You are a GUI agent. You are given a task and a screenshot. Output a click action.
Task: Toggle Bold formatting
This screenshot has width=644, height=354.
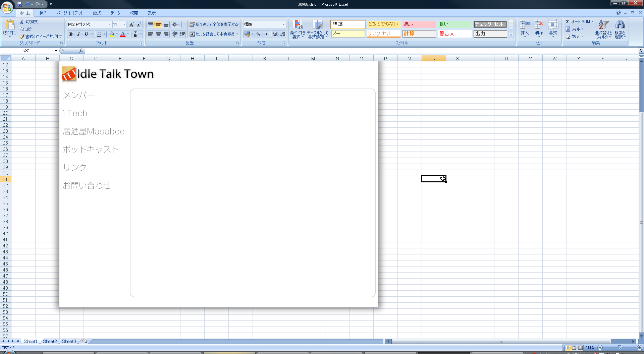click(x=71, y=34)
